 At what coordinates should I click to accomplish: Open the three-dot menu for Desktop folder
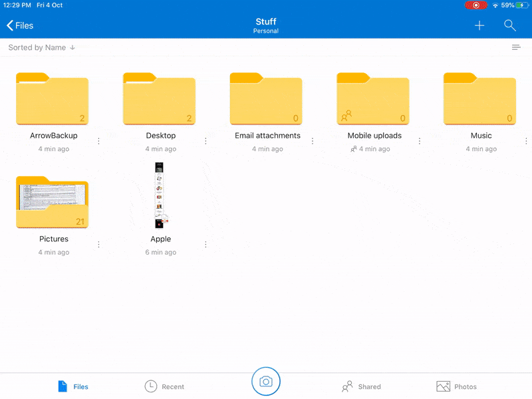(x=205, y=140)
